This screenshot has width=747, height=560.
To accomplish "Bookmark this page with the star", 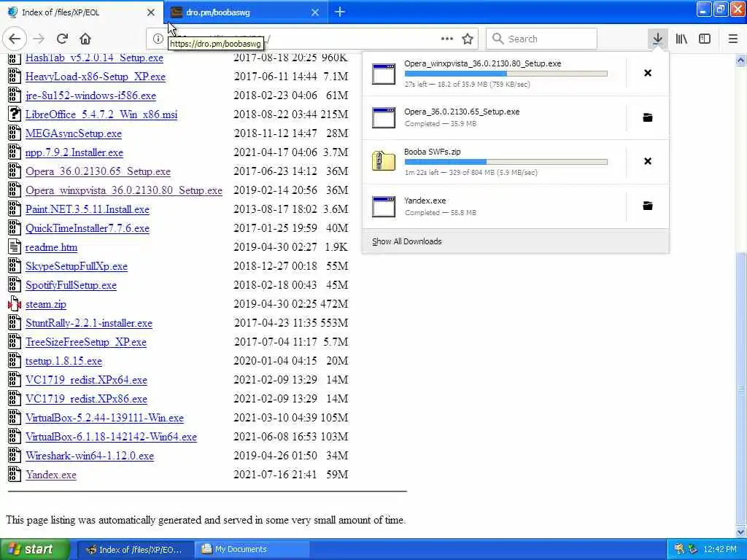I will point(468,39).
